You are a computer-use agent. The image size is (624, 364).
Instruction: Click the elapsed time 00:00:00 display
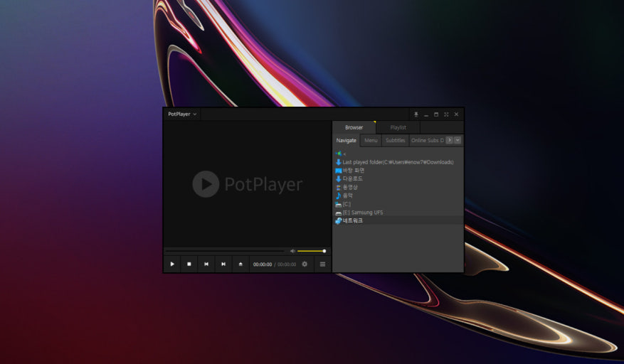[263, 264]
